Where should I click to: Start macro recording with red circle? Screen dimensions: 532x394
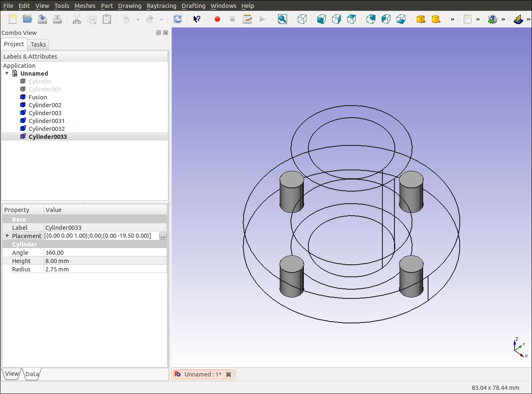(x=217, y=19)
